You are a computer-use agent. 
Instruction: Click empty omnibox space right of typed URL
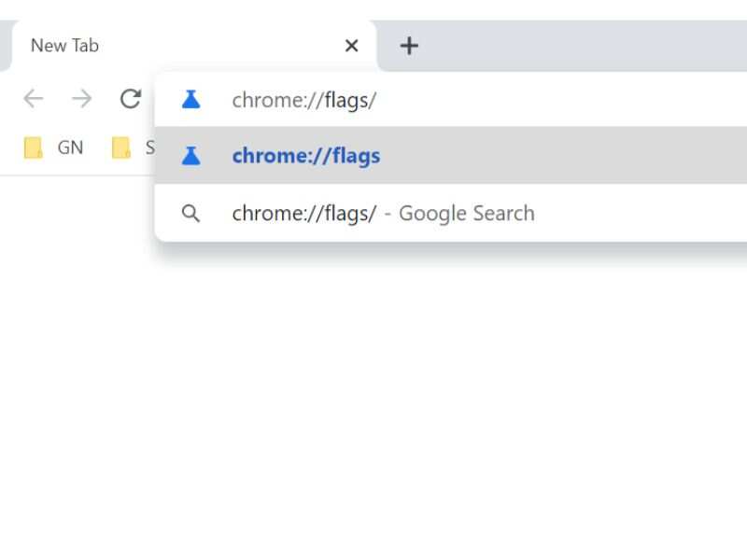click(x=560, y=100)
